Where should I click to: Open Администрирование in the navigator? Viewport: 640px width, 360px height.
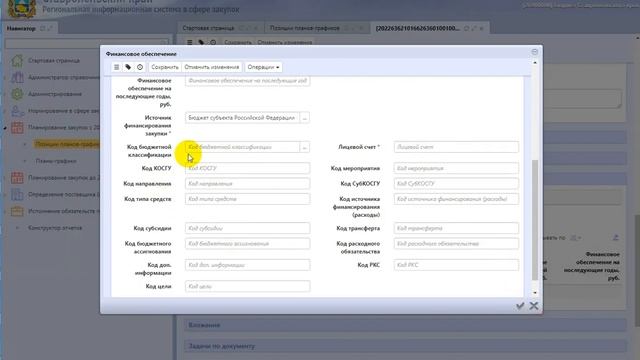55,94
